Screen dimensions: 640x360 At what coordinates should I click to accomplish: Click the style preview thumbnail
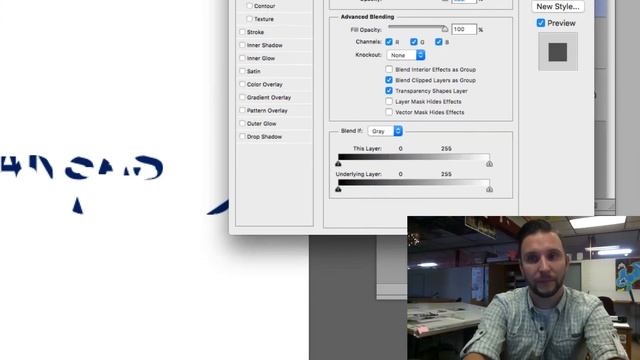pyautogui.click(x=558, y=52)
